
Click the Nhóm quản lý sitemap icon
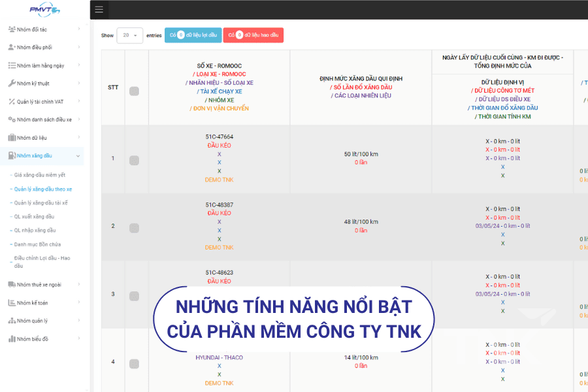12,321
